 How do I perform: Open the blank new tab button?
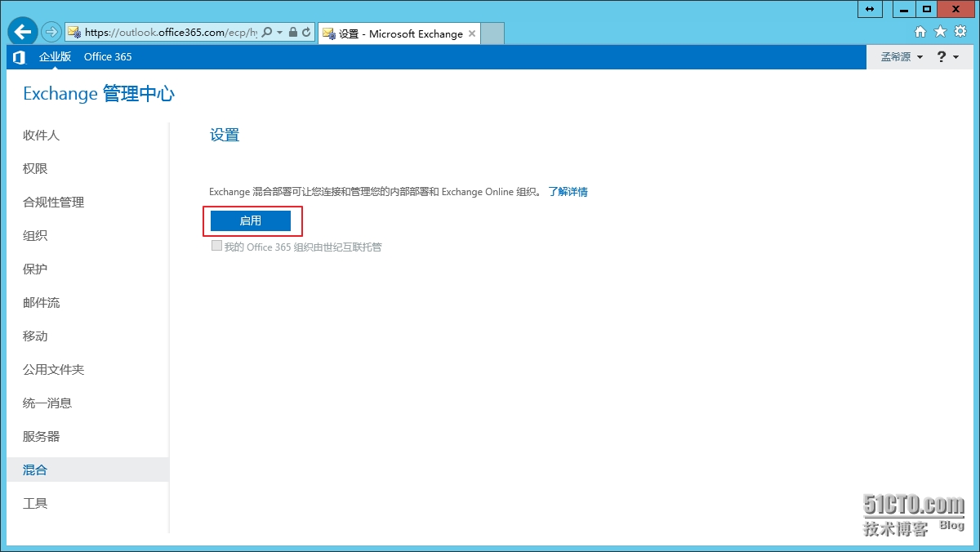click(492, 33)
